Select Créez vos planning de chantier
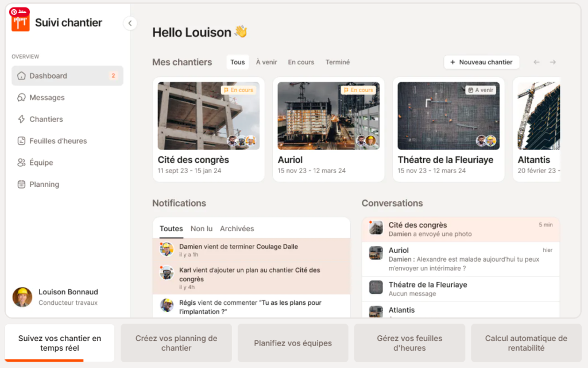This screenshot has width=588, height=368. tap(176, 343)
